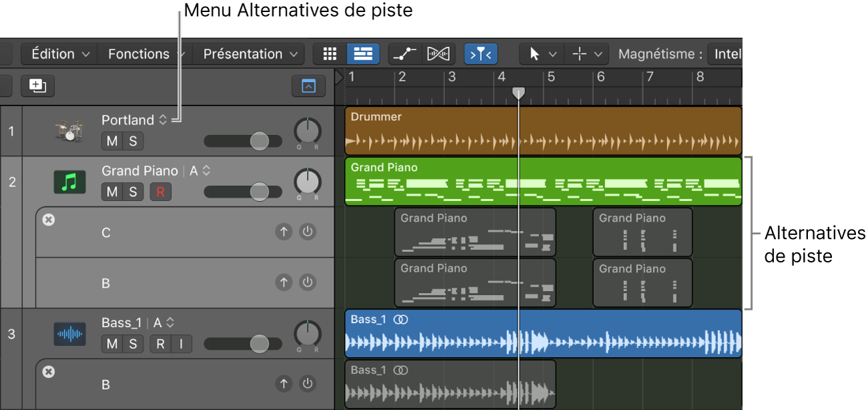Image resolution: width=868 pixels, height=410 pixels.
Task: Expand the pointer tool dropdown
Action: pos(552,54)
